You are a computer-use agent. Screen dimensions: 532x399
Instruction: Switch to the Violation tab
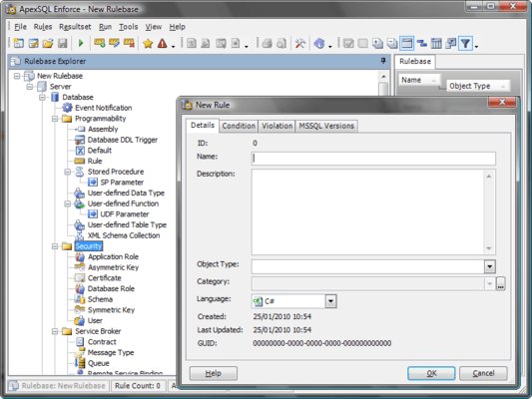click(276, 126)
